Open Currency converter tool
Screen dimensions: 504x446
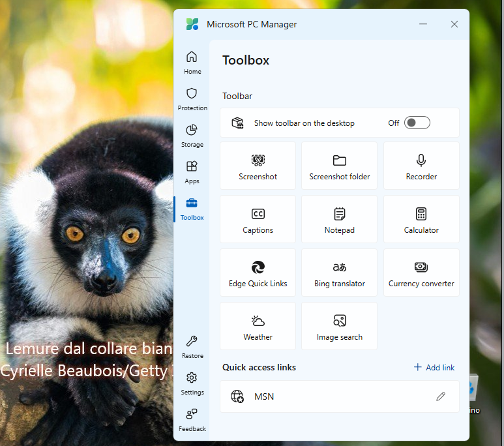pos(421,273)
